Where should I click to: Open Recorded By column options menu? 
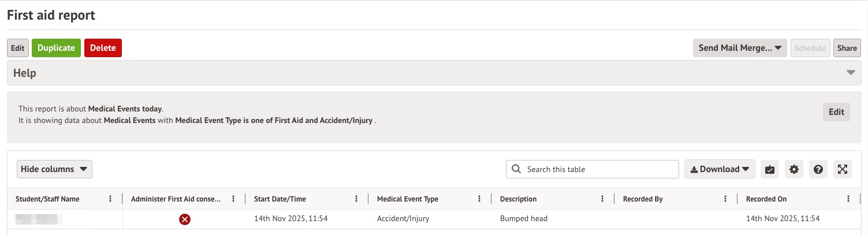725,199
